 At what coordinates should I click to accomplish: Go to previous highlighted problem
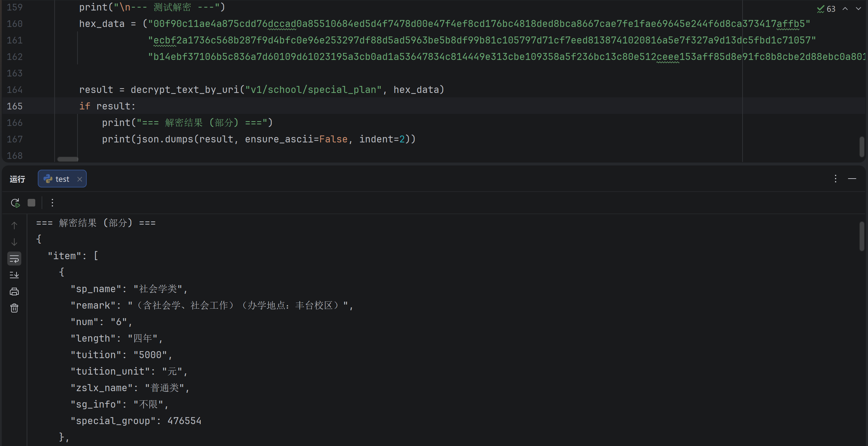pyautogui.click(x=845, y=9)
